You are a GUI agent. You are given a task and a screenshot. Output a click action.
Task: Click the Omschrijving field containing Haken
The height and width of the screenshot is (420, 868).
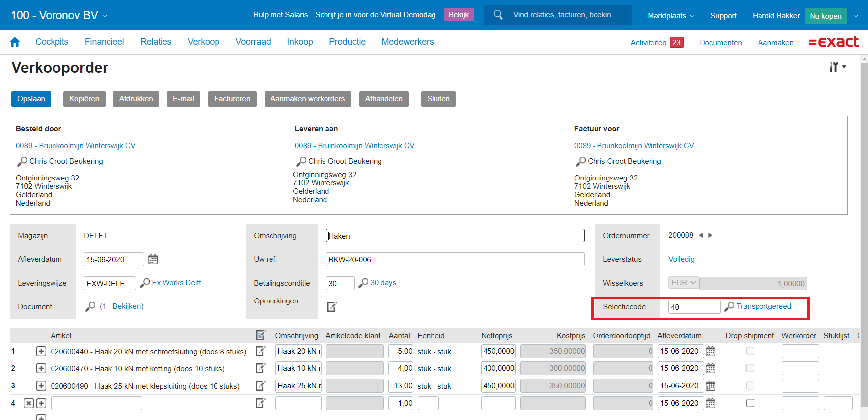click(x=455, y=236)
